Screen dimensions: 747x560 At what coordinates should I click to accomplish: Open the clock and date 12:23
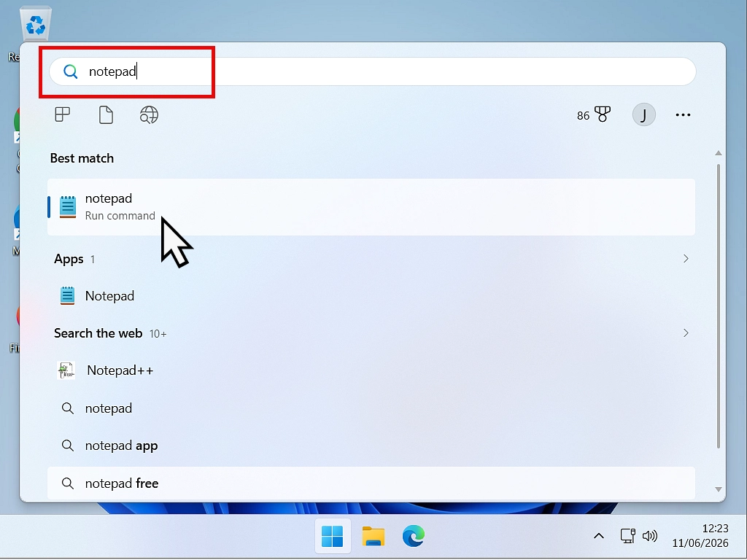pyautogui.click(x=700, y=536)
